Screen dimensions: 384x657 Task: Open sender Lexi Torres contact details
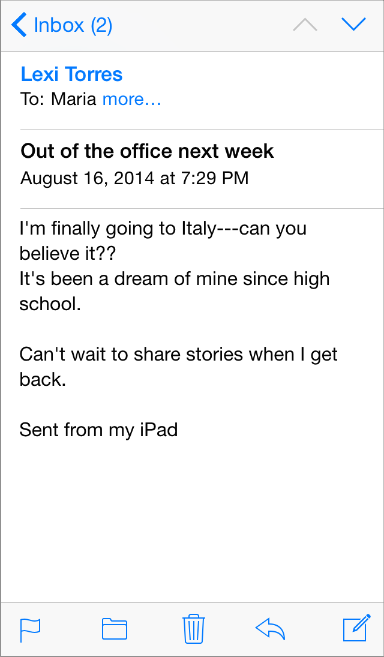(x=72, y=75)
